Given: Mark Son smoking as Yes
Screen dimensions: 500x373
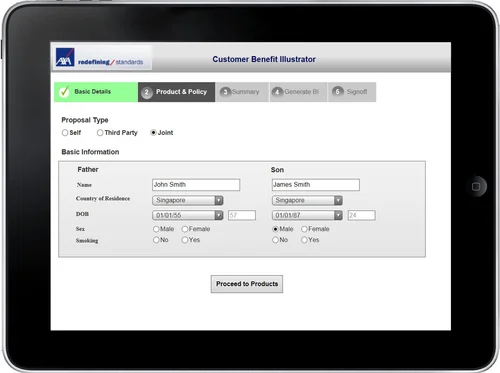Looking at the screenshot, I should tap(304, 240).
